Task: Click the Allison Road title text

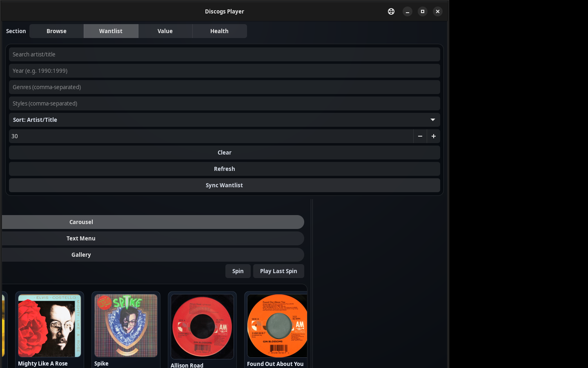Action: (187, 365)
